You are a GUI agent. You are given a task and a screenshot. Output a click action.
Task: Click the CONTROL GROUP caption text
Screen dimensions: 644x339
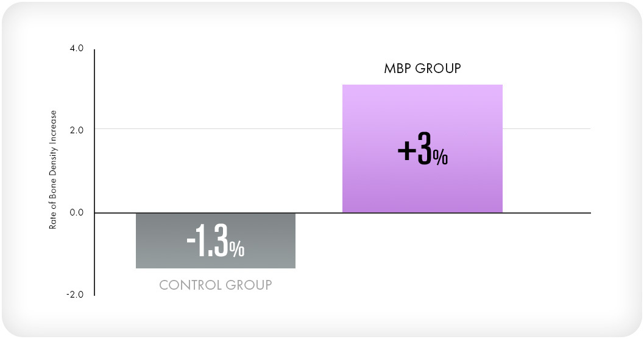coord(215,285)
